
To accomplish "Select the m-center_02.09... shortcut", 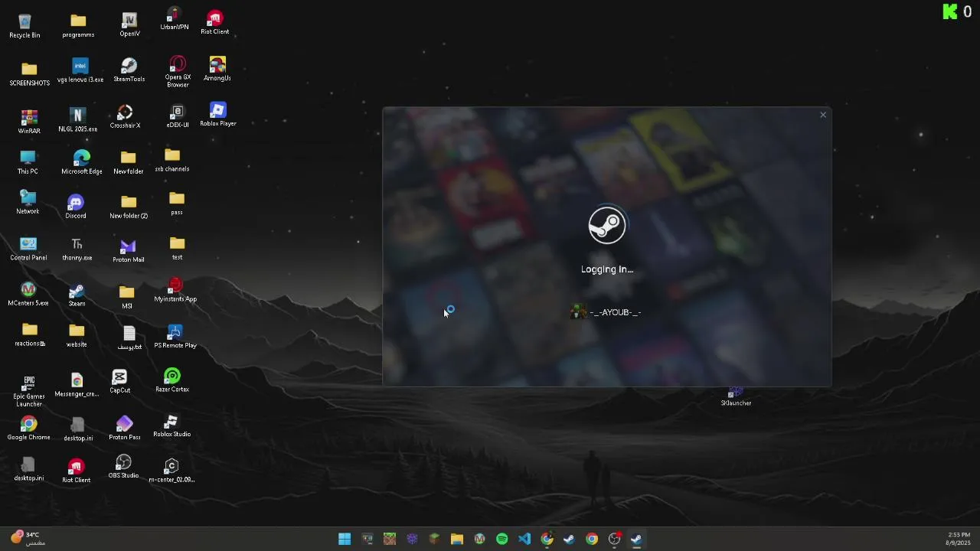I will 171,471.
